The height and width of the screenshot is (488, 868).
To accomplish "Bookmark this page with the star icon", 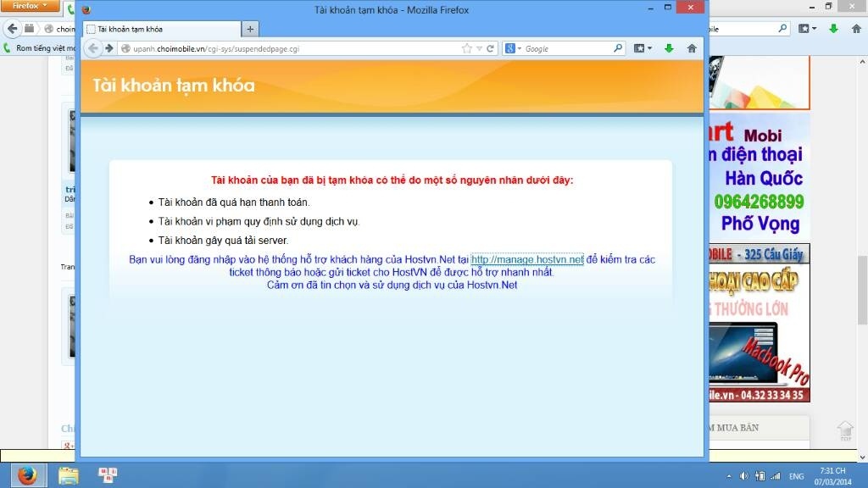I will tap(467, 48).
